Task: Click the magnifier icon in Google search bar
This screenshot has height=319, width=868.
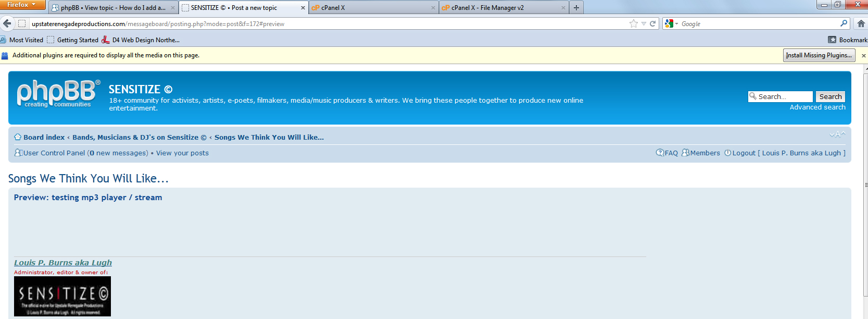Action: click(x=844, y=23)
